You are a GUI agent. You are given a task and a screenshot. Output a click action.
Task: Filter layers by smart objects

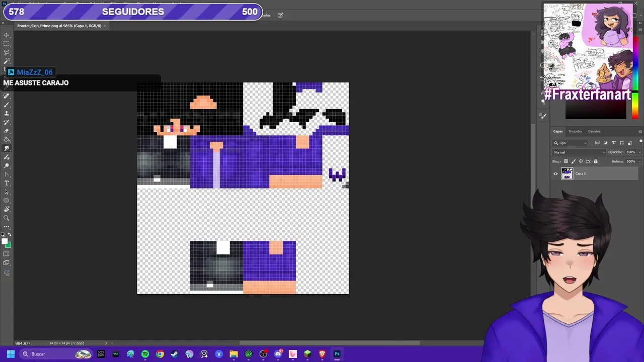pos(629,143)
